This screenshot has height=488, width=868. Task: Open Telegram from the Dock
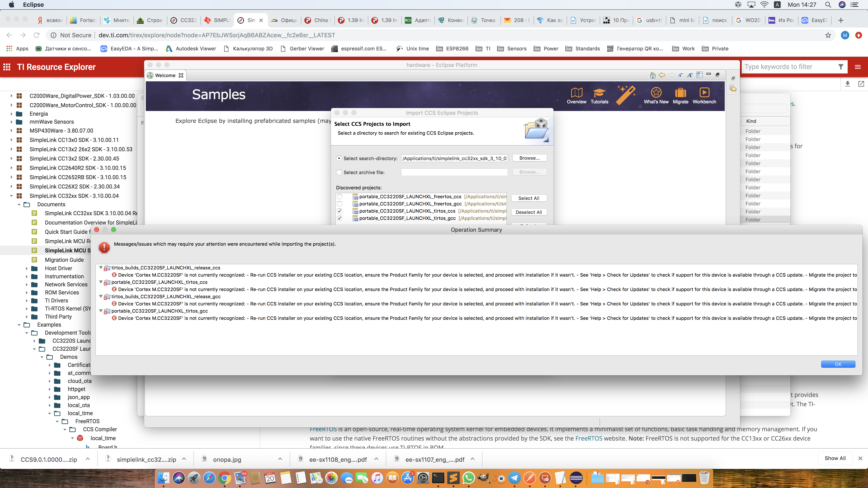(x=514, y=478)
